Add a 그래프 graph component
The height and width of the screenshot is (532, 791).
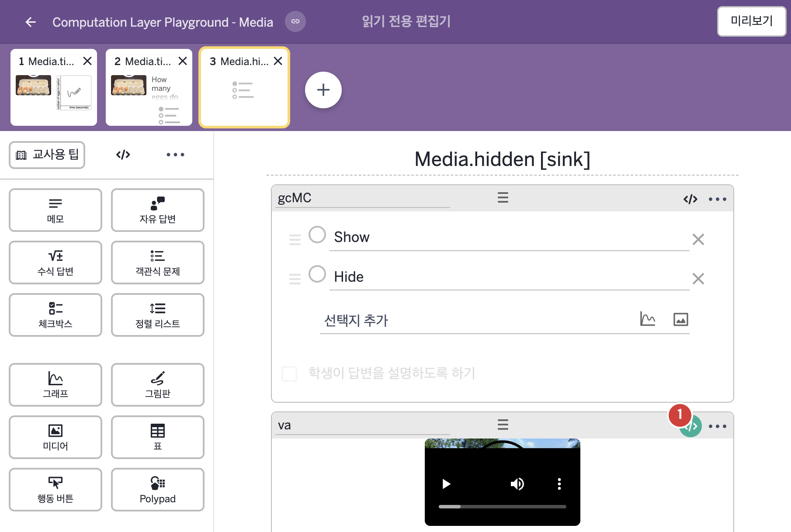56,385
